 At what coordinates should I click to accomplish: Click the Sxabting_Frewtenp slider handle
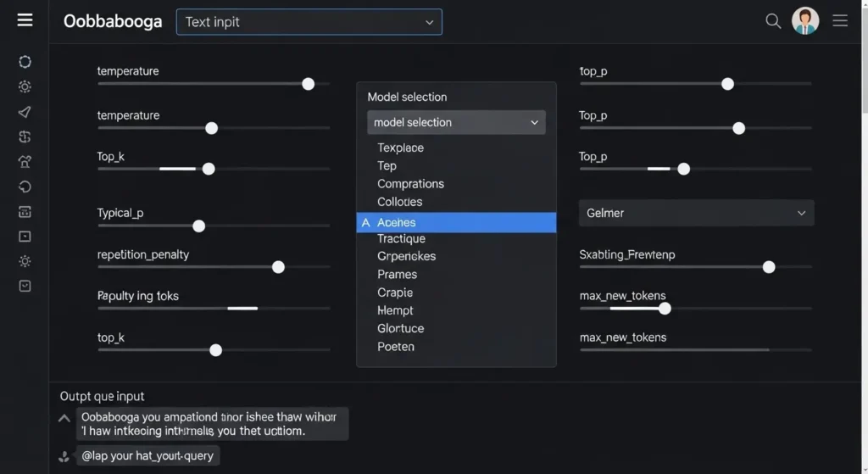coord(769,267)
